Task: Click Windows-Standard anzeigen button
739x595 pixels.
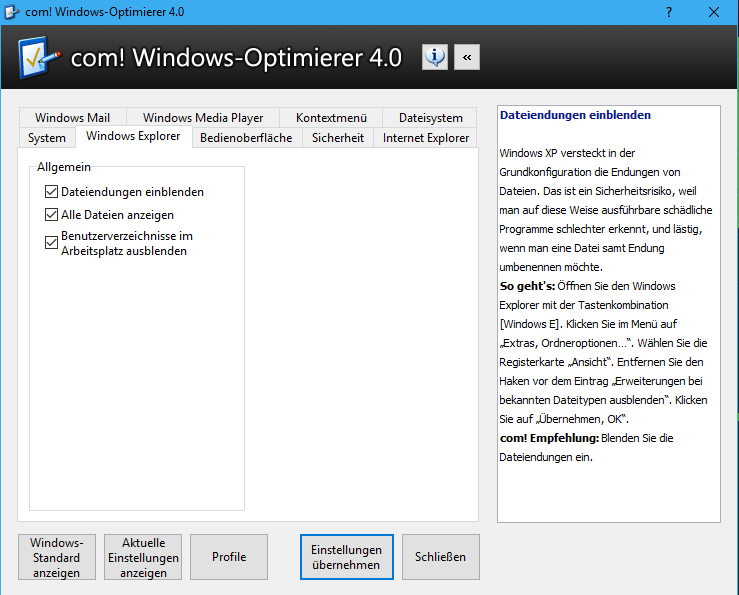Action: pos(57,557)
